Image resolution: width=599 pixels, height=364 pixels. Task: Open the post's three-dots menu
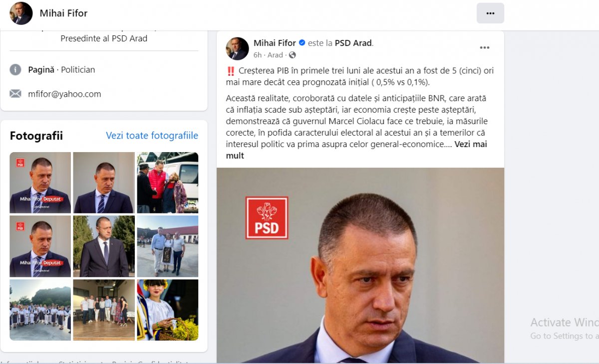[485, 48]
